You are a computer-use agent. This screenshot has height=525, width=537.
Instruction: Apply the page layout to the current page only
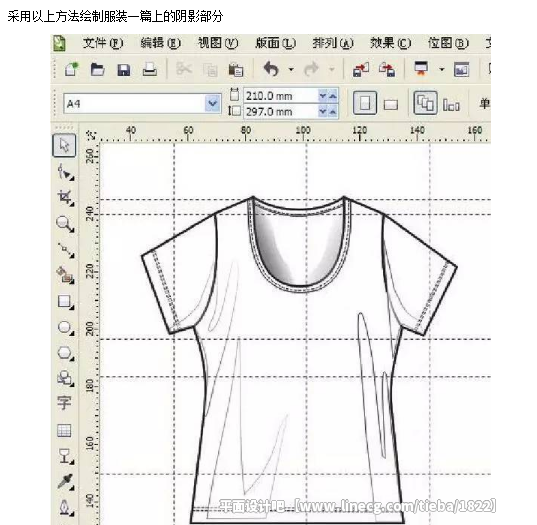click(x=451, y=105)
